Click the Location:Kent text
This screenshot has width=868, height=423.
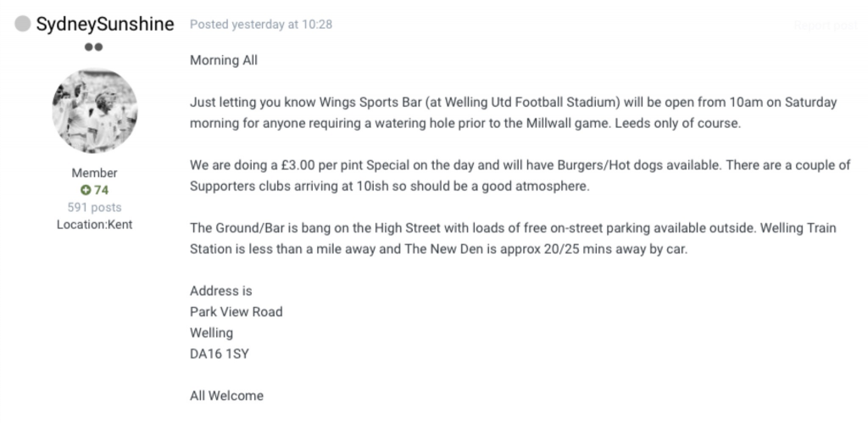(x=95, y=225)
